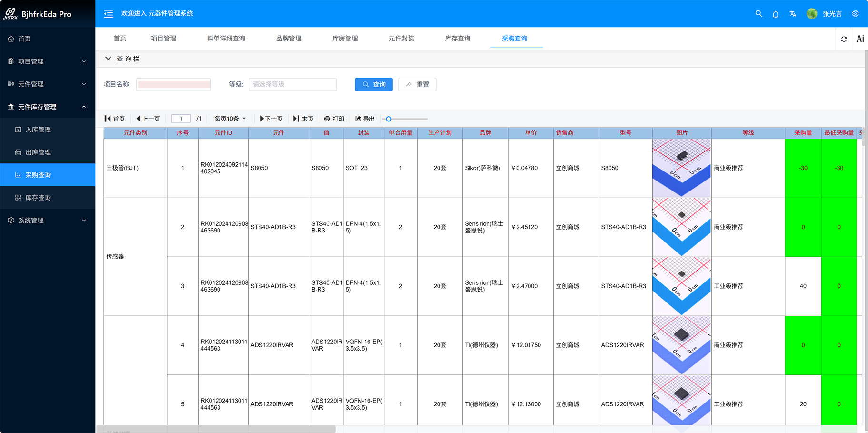Expand 项目管理 in the sidebar
Image resolution: width=868 pixels, height=433 pixels.
pos(48,61)
